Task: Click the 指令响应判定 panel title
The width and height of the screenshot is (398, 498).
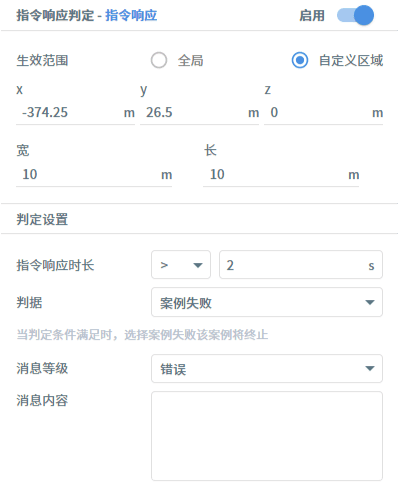Action: tap(55, 15)
